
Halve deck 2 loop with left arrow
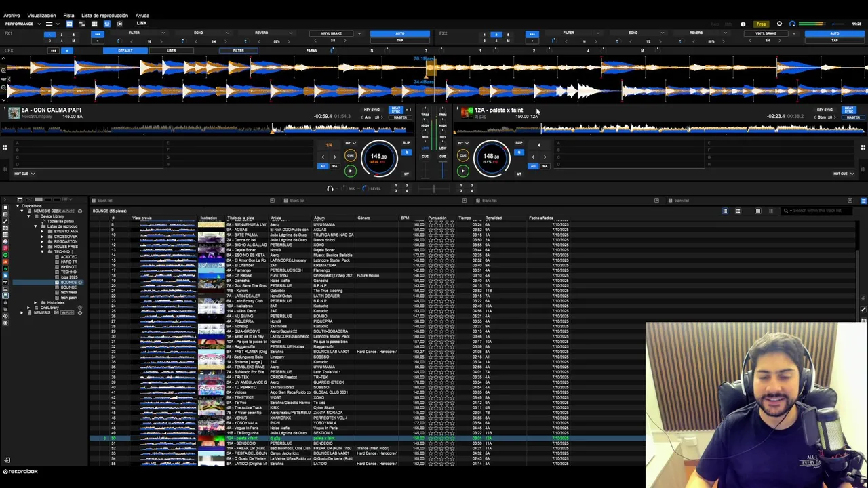tap(533, 157)
